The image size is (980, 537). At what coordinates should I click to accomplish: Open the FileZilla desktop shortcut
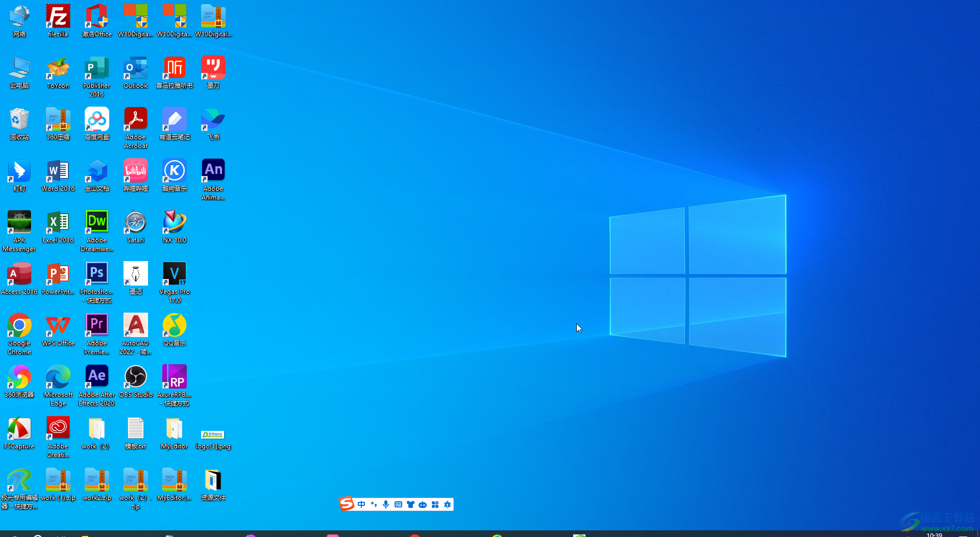58,21
